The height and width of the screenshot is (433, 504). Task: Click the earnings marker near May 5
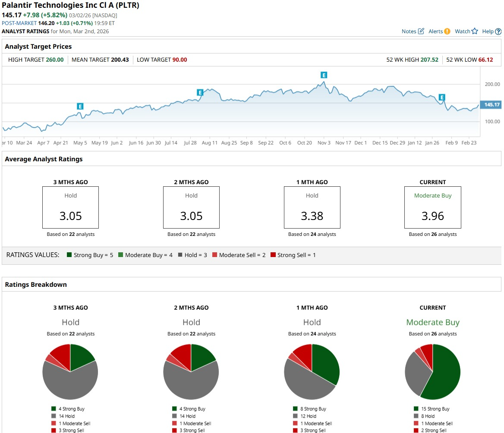(80, 106)
